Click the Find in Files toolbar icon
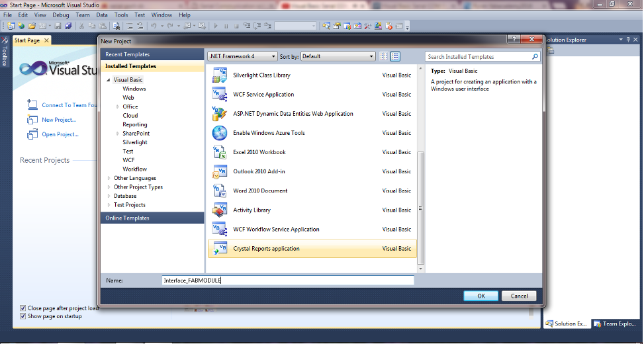This screenshot has width=644, height=344. [x=116, y=26]
